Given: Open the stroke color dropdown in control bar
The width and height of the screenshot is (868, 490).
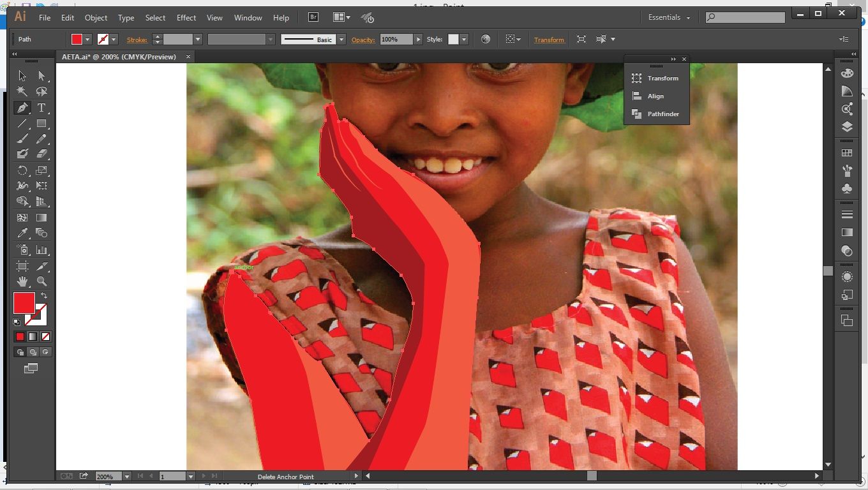Looking at the screenshot, I should tap(114, 40).
